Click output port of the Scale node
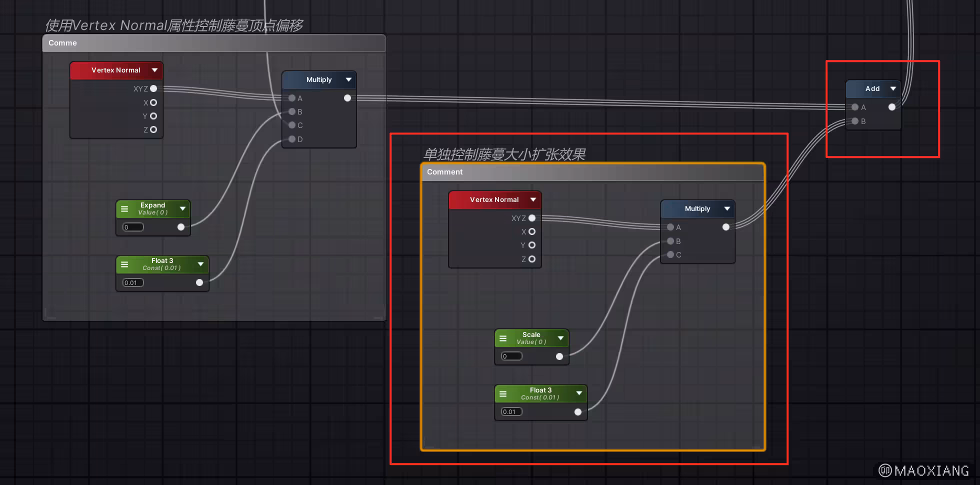 point(559,356)
